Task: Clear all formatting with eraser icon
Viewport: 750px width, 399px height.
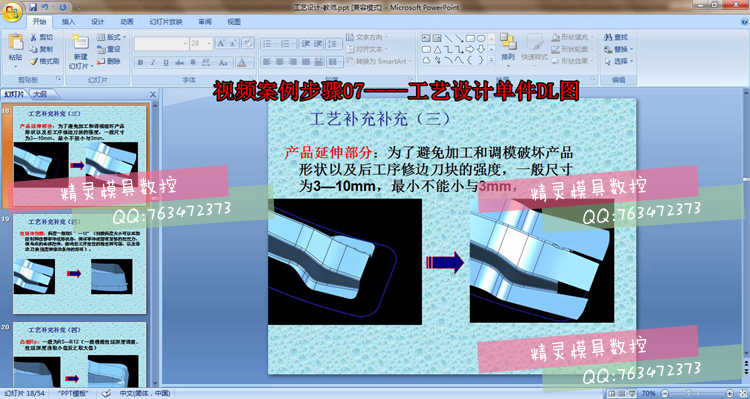Action: click(x=247, y=44)
